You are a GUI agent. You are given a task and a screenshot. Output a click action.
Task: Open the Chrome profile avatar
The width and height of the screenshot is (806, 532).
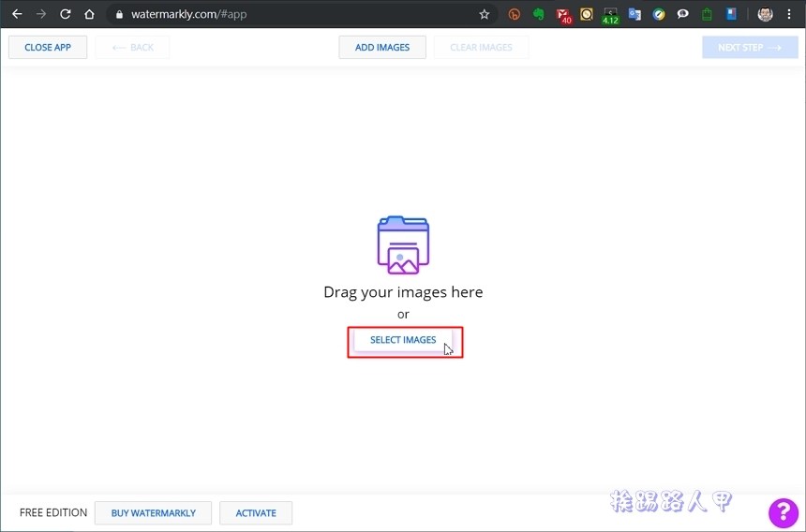tap(765, 14)
